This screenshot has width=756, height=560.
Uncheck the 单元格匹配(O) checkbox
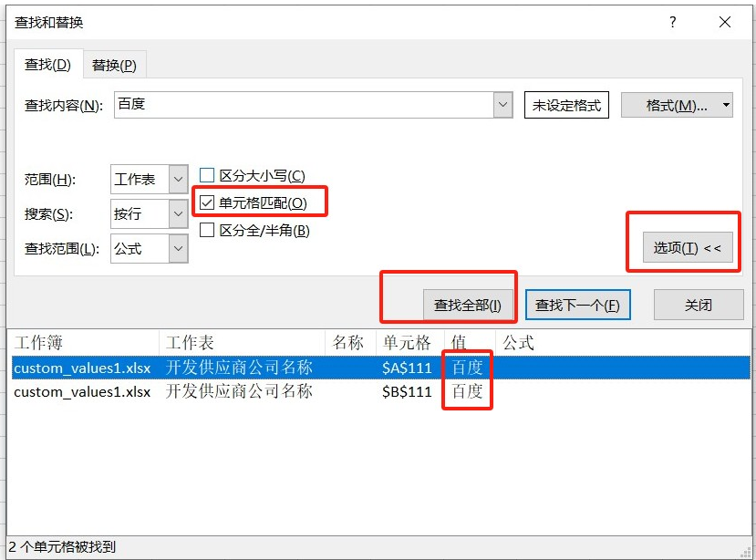pos(207,202)
